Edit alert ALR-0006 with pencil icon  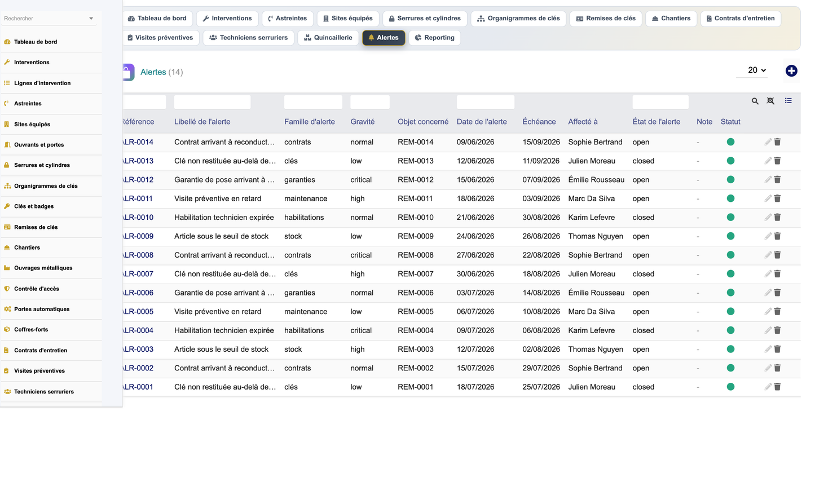(x=768, y=293)
